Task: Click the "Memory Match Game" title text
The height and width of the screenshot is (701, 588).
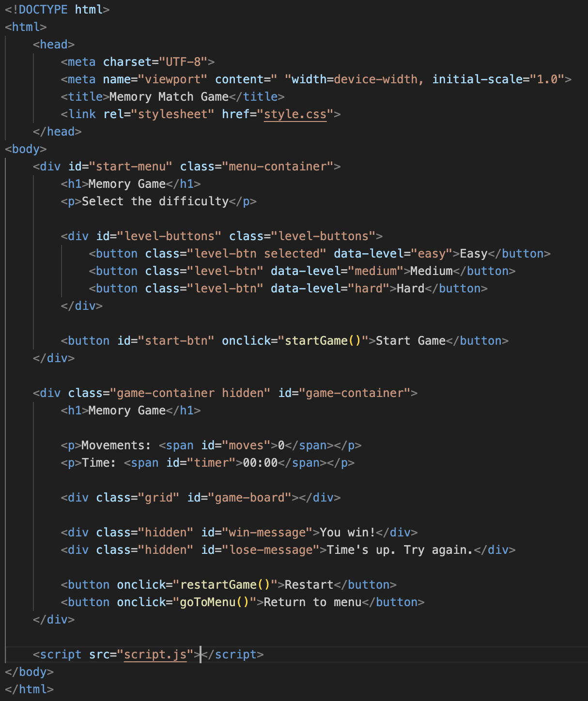Action: 169,97
